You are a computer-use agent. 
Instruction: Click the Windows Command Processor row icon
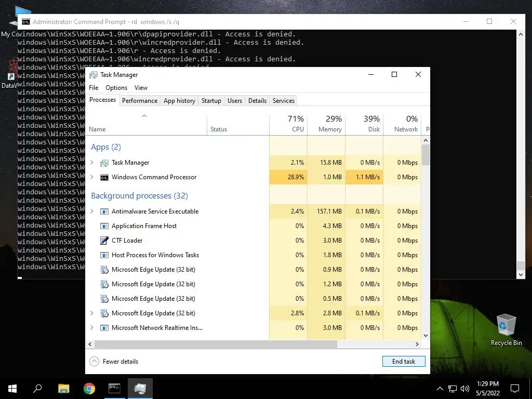click(x=104, y=178)
